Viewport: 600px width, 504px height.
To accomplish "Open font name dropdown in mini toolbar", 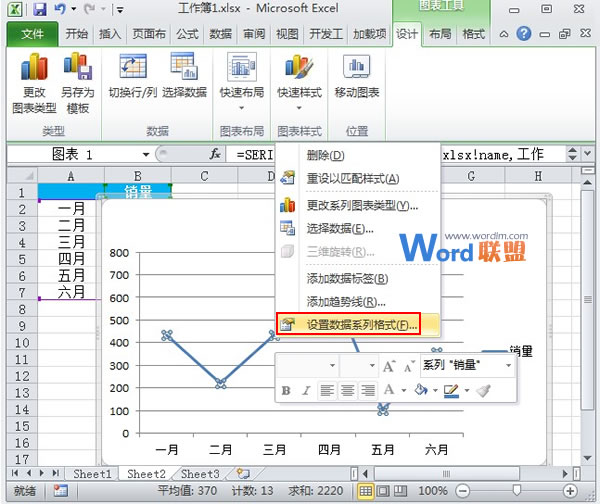I will (332, 365).
